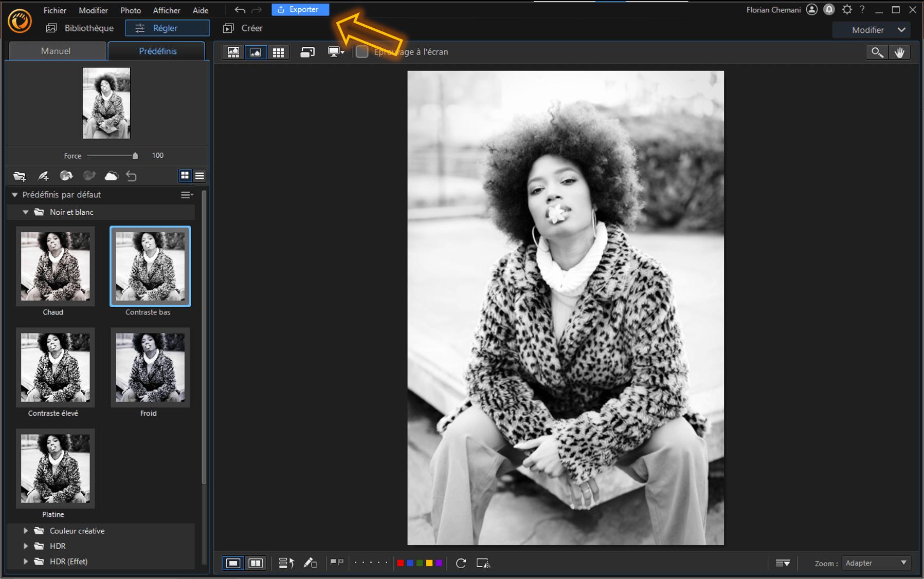The width and height of the screenshot is (924, 579).
Task: Expand the HDR folder
Action: click(25, 546)
